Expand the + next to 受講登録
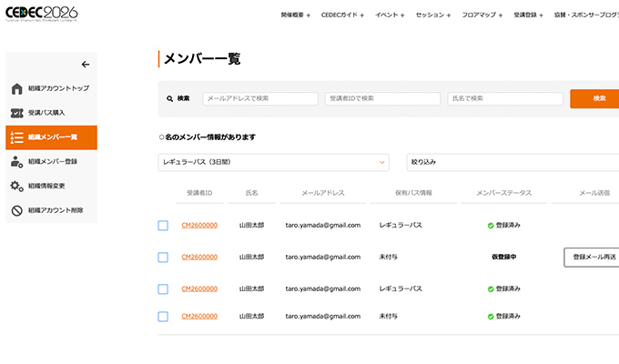 (541, 15)
